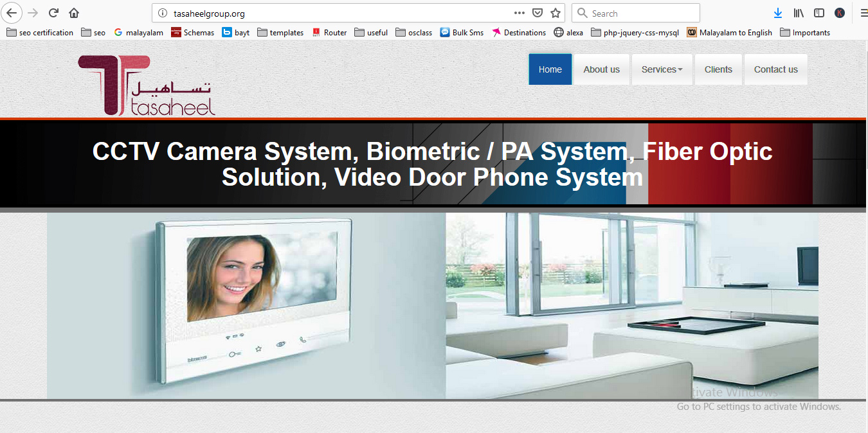Click the account profile K icon
Image resolution: width=868 pixels, height=433 pixels.
840,12
